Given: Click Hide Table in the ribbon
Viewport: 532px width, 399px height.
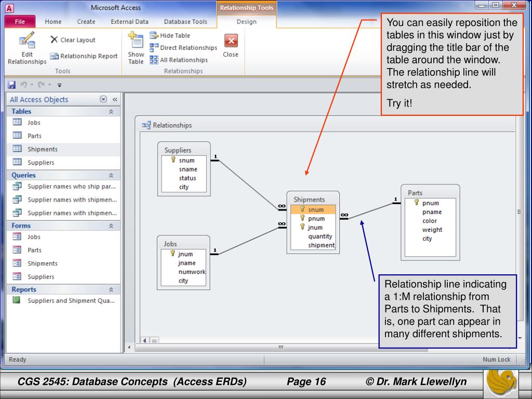Looking at the screenshot, I should pyautogui.click(x=170, y=35).
